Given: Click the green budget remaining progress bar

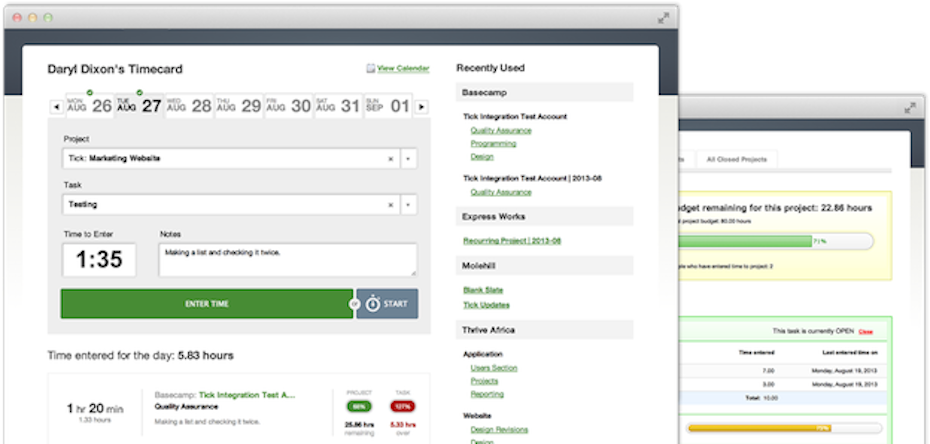Looking at the screenshot, I should point(745,241).
